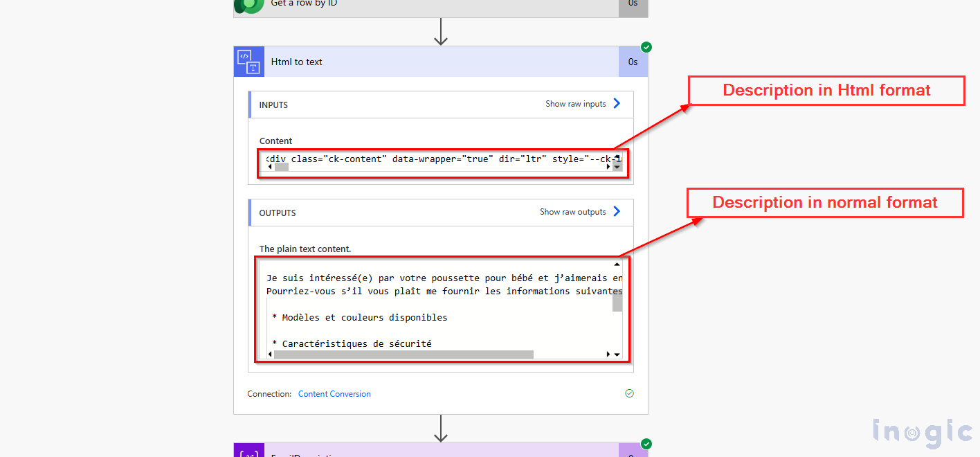This screenshot has width=980, height=457.
Task: Collapse the Html to text action header
Action: pyautogui.click(x=441, y=62)
